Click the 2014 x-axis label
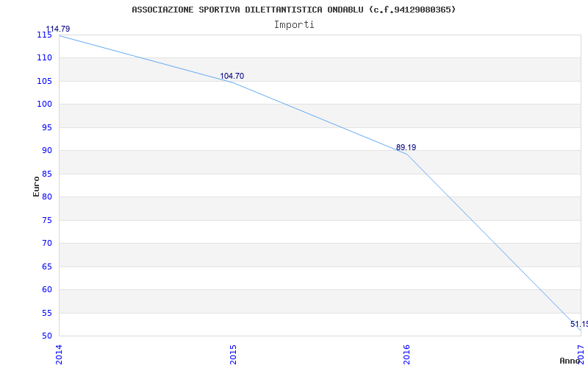588x368 pixels. click(59, 354)
